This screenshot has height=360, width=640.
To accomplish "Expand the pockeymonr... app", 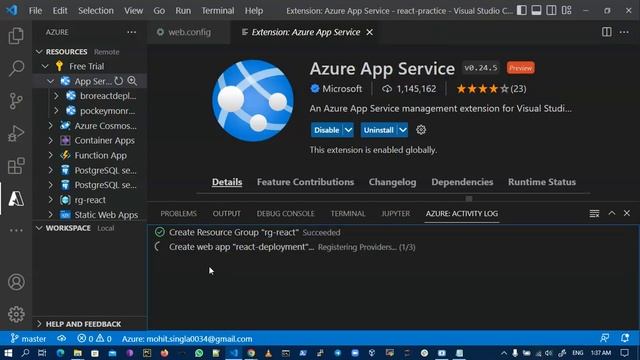I will (x=56, y=111).
